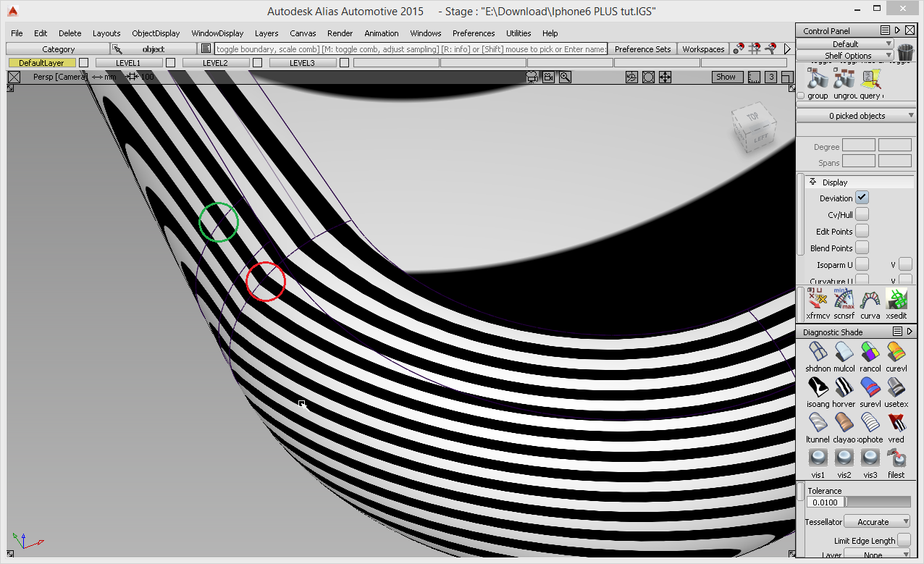
Task: Open the Canvas menu
Action: [303, 33]
